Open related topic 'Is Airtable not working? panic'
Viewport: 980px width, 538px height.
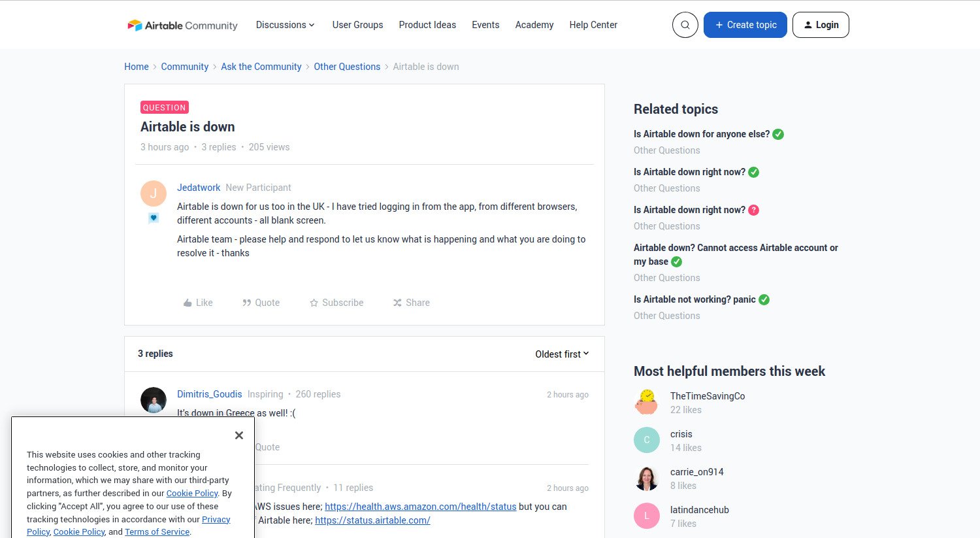click(694, 299)
